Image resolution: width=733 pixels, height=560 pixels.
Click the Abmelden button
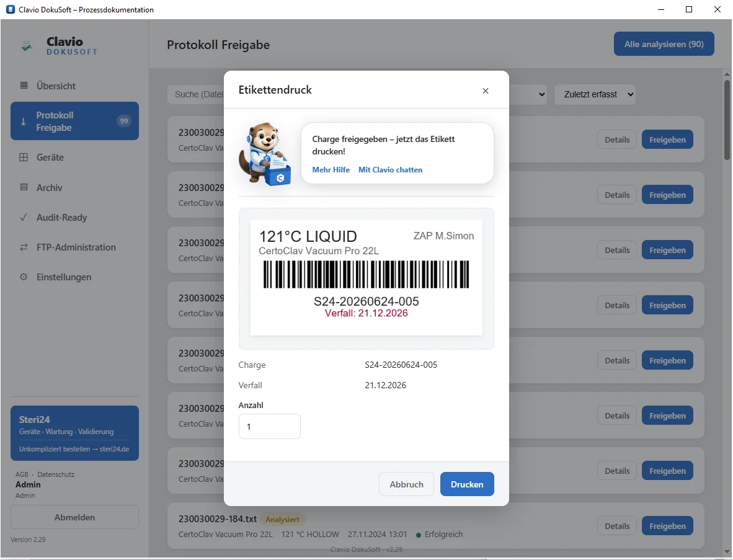(74, 517)
